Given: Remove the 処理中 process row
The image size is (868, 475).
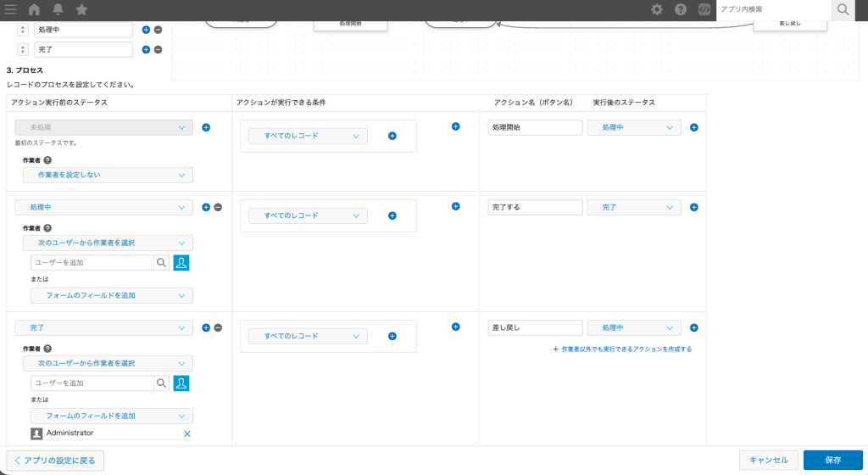Looking at the screenshot, I should [218, 207].
